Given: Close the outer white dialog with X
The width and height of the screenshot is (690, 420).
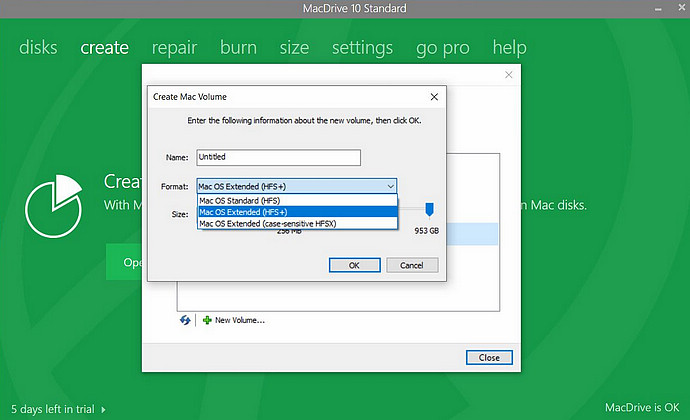Looking at the screenshot, I should click(508, 75).
